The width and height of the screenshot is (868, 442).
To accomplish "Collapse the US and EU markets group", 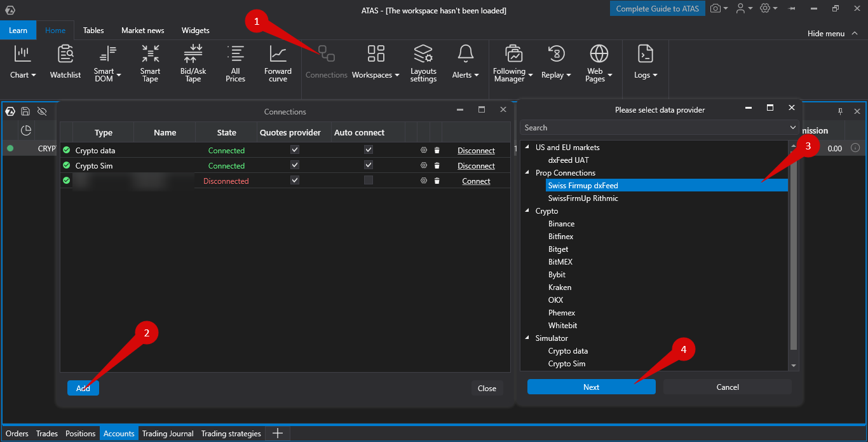I will tap(527, 147).
